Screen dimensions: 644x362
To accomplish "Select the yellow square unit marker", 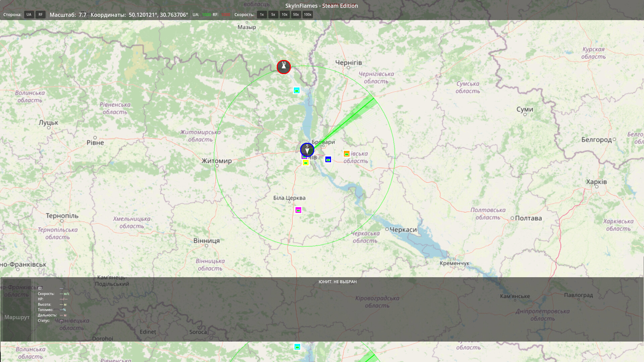I will [306, 163].
